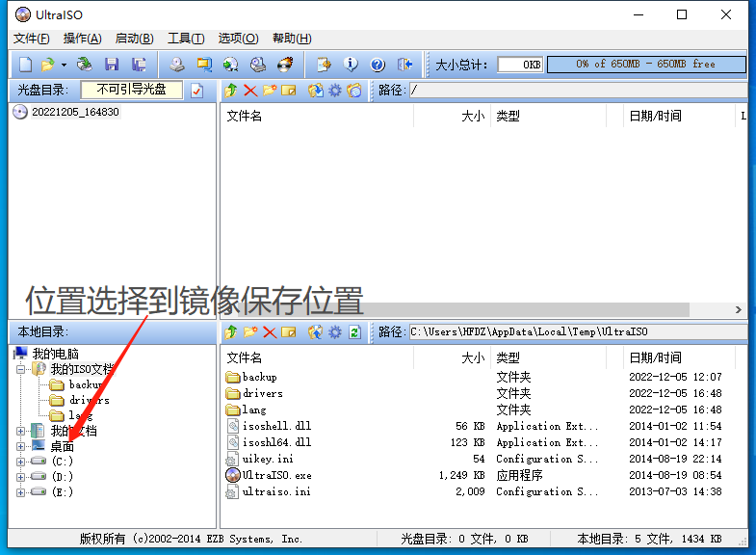
Task: Rename item in disc directory toolbar
Action: coord(288,91)
